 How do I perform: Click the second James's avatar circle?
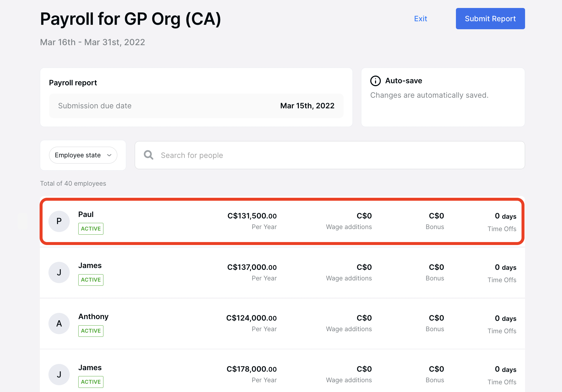click(59, 374)
